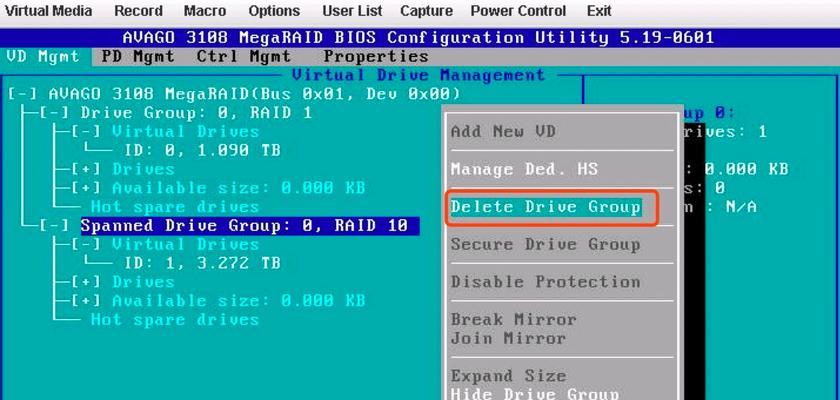
Task: Open the User List menu
Action: (x=352, y=11)
